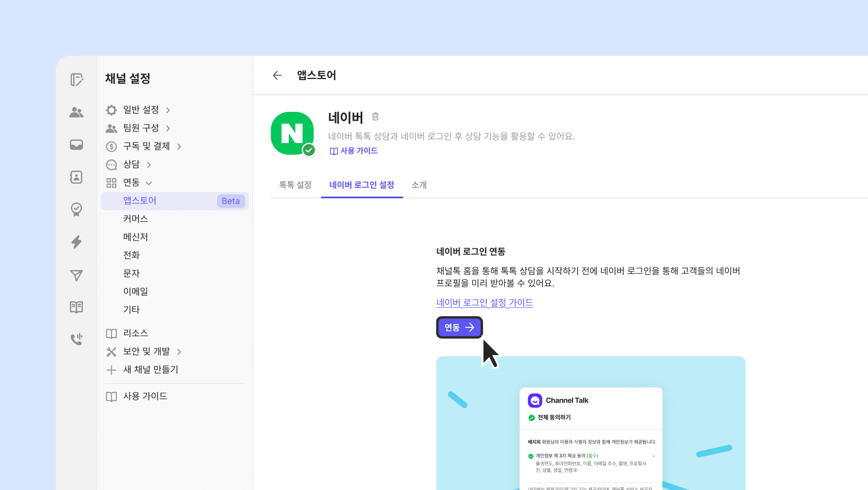Click the book icon for 리소스
This screenshot has height=490, width=868.
(111, 334)
